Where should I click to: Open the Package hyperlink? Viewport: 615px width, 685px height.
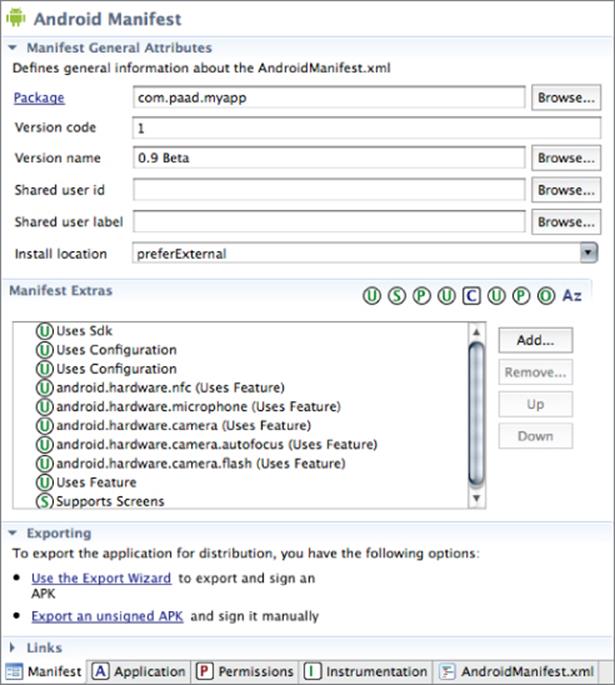click(x=39, y=98)
